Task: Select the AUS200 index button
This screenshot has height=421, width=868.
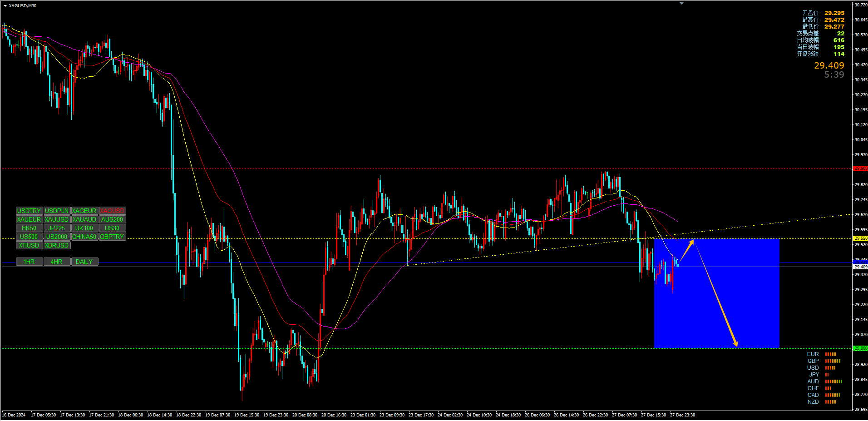Action: pyautogui.click(x=112, y=219)
